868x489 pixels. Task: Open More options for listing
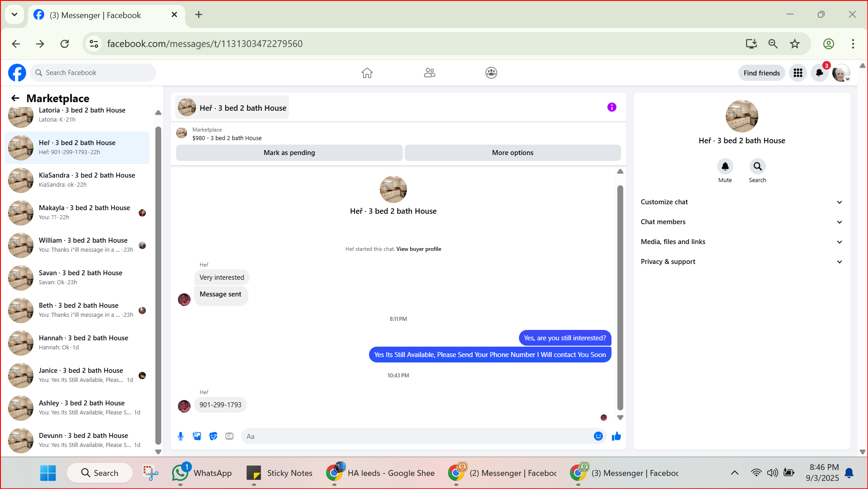pyautogui.click(x=513, y=153)
